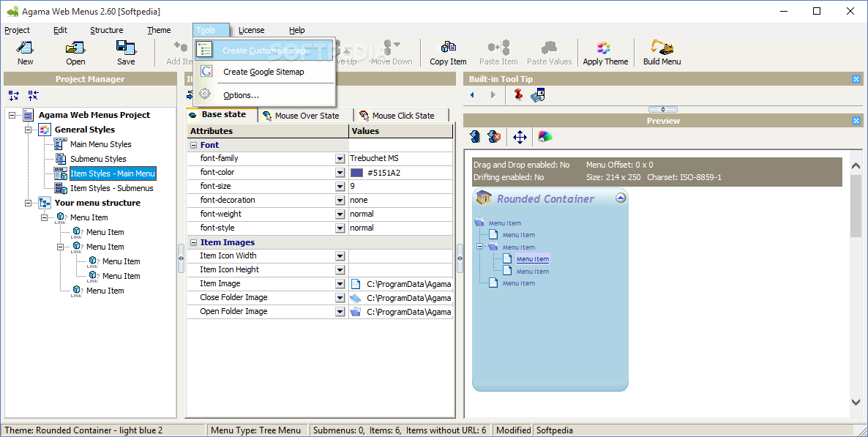Open the Structure menu
This screenshot has height=437, width=868.
coord(106,30)
